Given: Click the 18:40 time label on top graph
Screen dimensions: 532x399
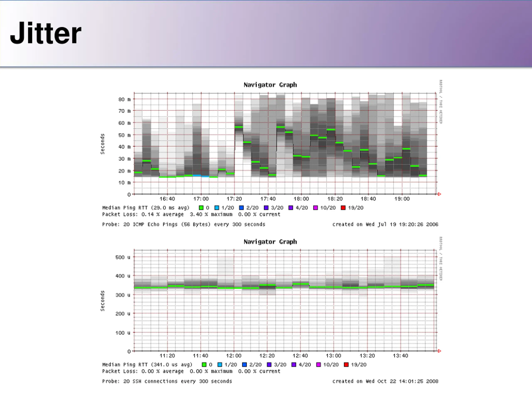Looking at the screenshot, I should (368, 199).
